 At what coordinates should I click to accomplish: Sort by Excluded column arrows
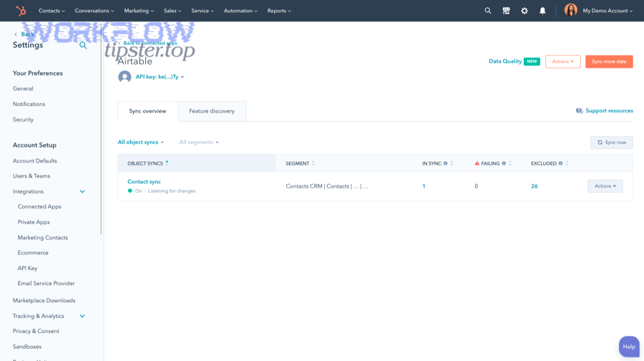click(567, 163)
